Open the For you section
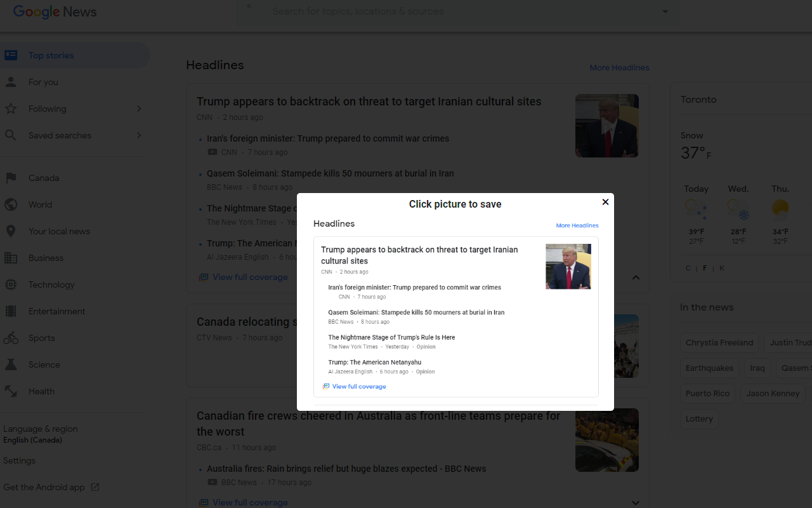The height and width of the screenshot is (508, 812). point(43,82)
